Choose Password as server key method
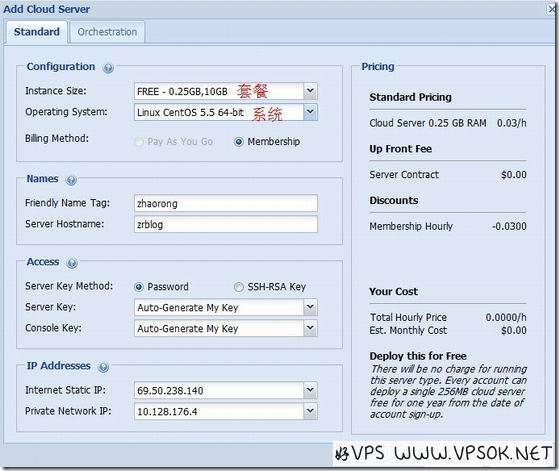Image resolution: width=559 pixels, height=471 pixels. (x=139, y=287)
